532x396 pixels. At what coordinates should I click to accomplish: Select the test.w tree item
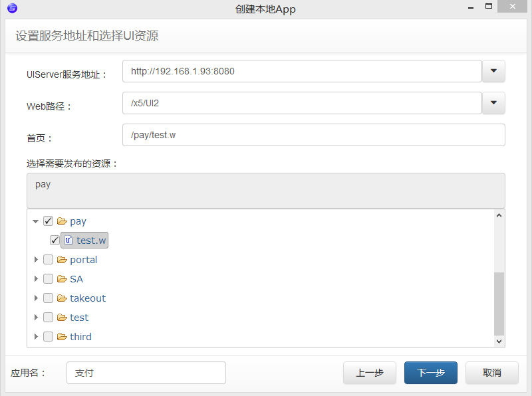(84, 241)
